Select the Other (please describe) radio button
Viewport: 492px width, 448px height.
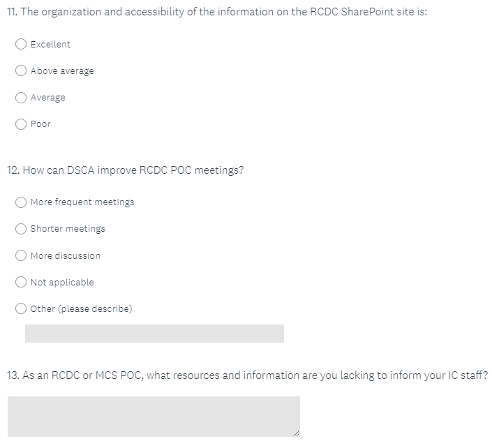(22, 308)
